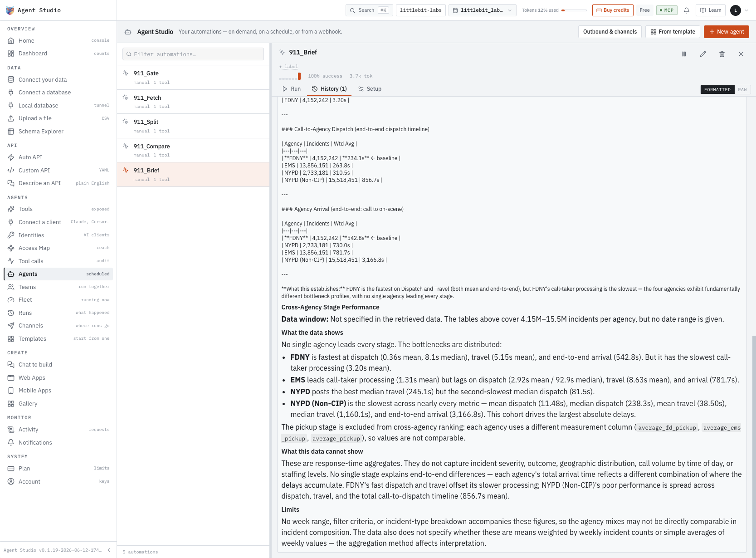
Task: Open Home in the sidebar
Action: pyautogui.click(x=58, y=40)
